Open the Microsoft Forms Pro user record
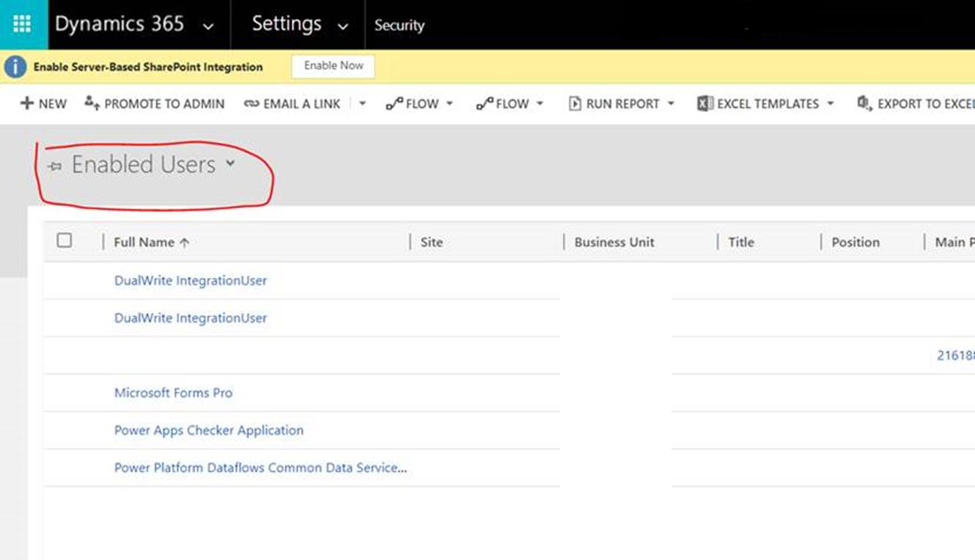 [173, 393]
